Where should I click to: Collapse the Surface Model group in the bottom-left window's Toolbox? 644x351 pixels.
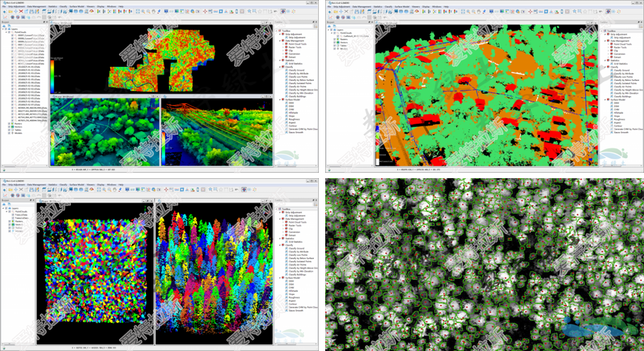coord(280,277)
